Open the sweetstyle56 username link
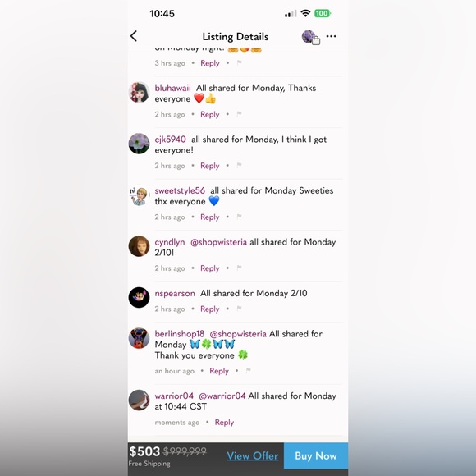The width and height of the screenshot is (476, 476). coord(180,190)
